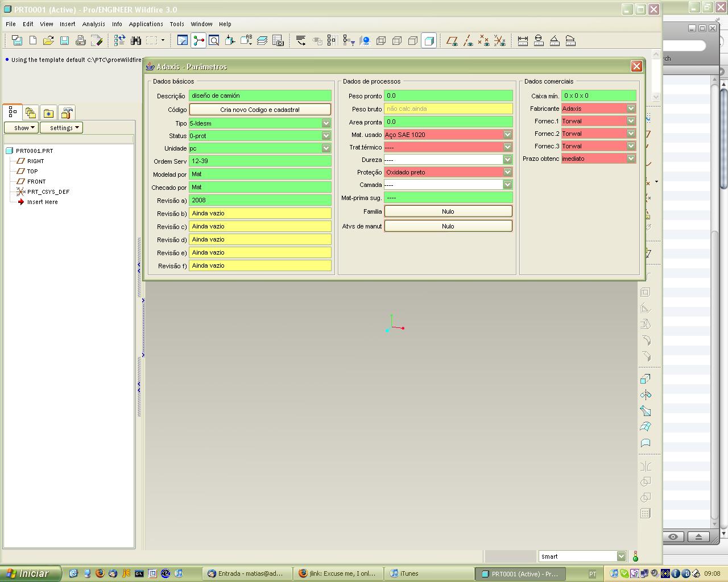Screen dimensions: 728x582
Task: Toggle datum planes visibility
Action: coord(452,40)
